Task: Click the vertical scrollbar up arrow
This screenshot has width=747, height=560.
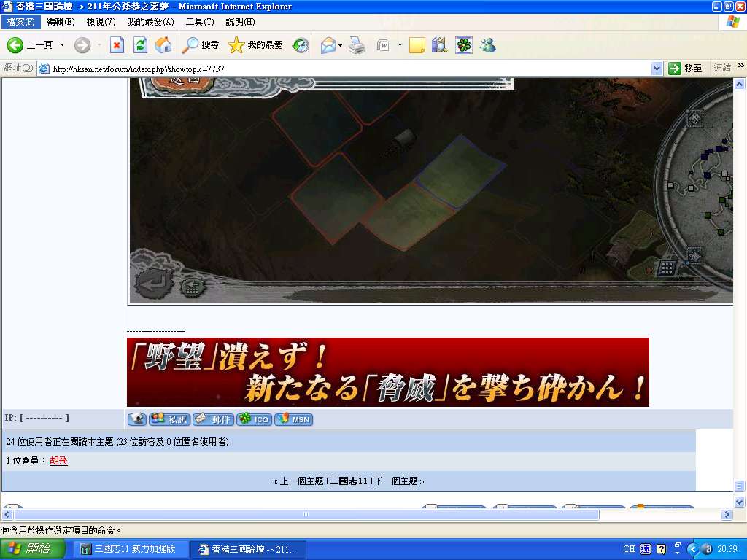Action: click(x=740, y=85)
